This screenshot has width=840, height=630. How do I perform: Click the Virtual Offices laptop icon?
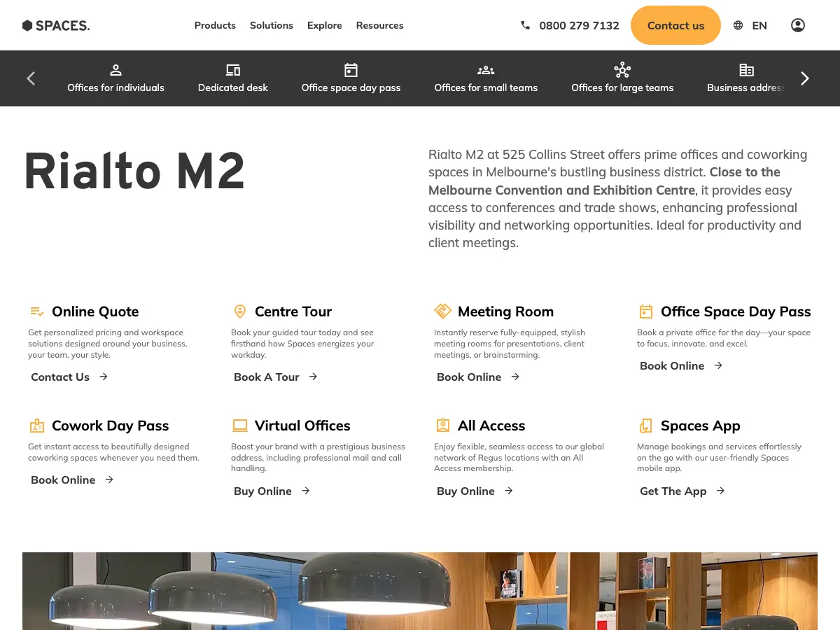[240, 426]
